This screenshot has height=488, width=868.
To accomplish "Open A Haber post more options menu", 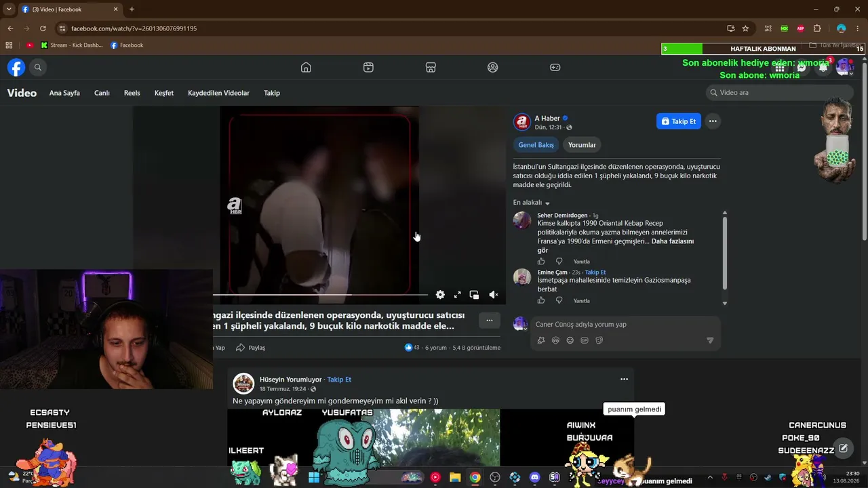I will tap(713, 121).
